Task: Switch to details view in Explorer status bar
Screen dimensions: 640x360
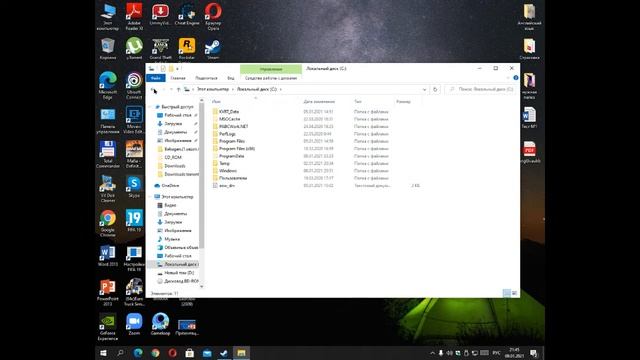Action: [x=507, y=293]
